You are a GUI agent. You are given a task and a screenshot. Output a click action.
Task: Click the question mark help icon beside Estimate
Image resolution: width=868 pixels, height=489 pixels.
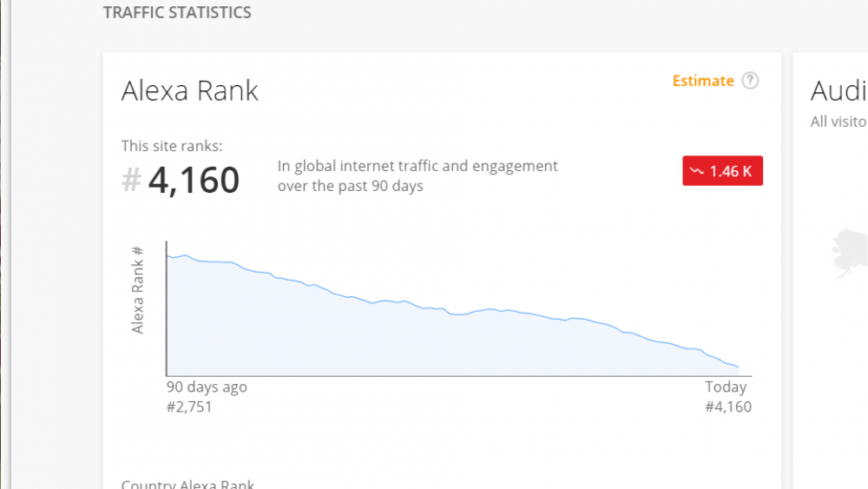point(750,81)
